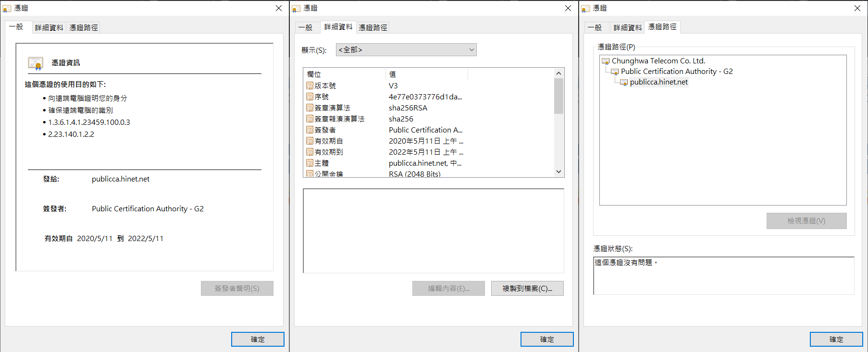Click 確定 in the right window
Viewport: 868px width, 352px height.
(836, 340)
